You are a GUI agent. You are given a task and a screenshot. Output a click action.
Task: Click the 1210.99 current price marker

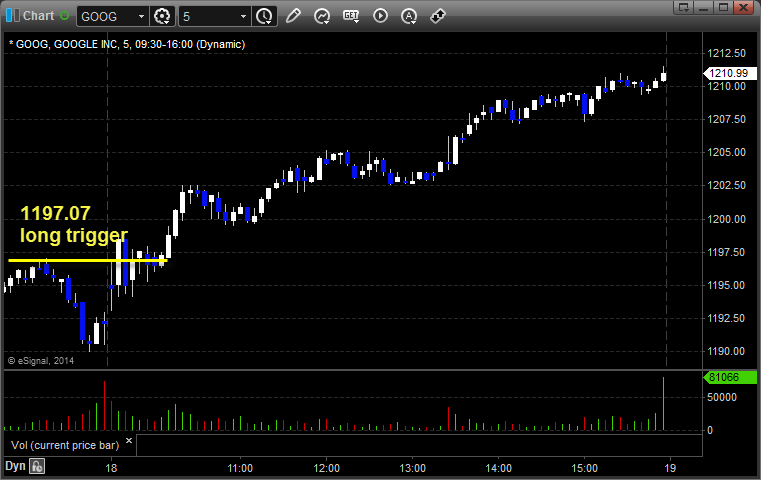click(729, 73)
